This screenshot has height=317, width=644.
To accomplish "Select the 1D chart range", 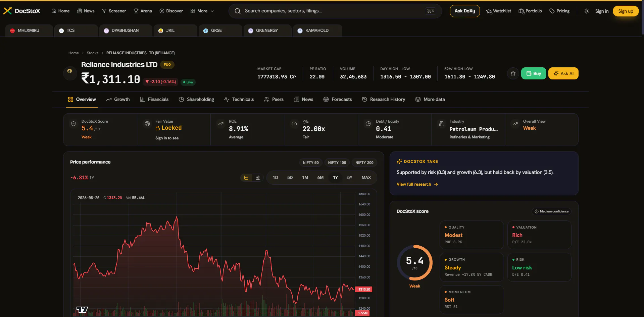I will pyautogui.click(x=276, y=178).
